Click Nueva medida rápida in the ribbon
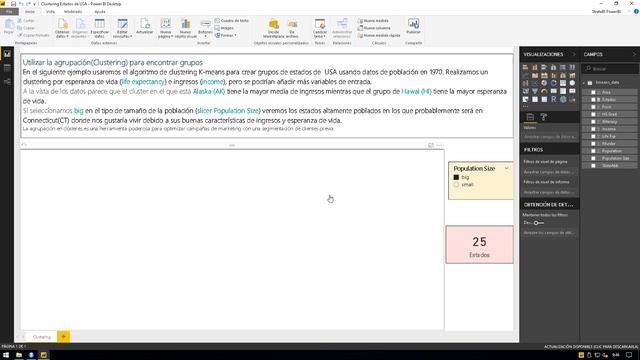Viewport: 640px width, 360px height. [x=379, y=35]
